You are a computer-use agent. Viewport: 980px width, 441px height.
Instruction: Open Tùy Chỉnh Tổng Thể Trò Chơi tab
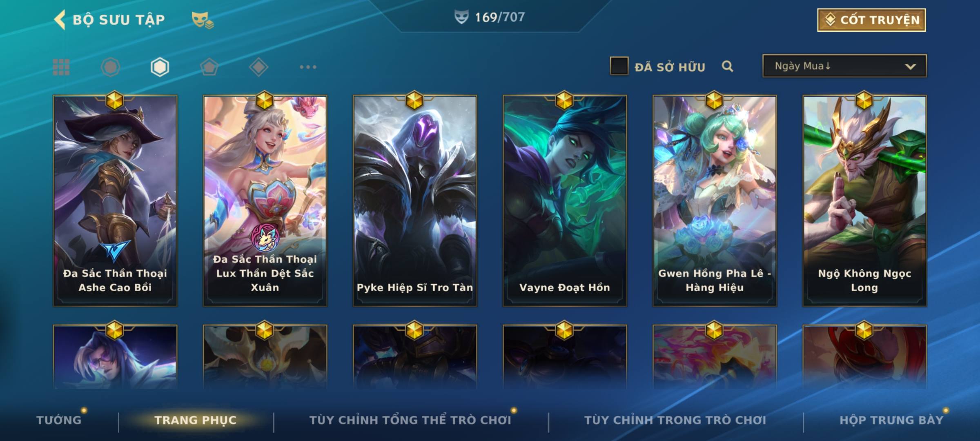click(x=410, y=420)
